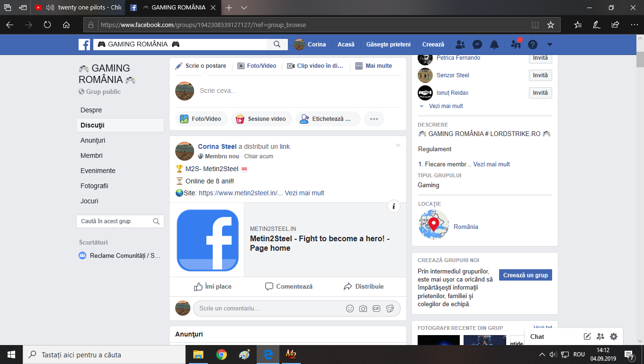Click Foto/Video pill button in composer
Image resolution: width=644 pixels, height=364 pixels.
coord(201,119)
